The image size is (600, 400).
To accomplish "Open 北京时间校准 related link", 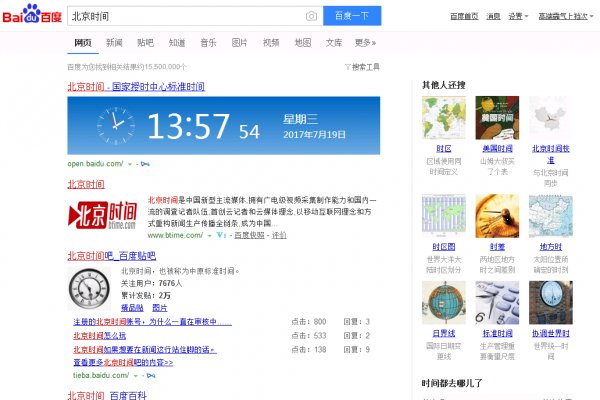I will (x=551, y=154).
